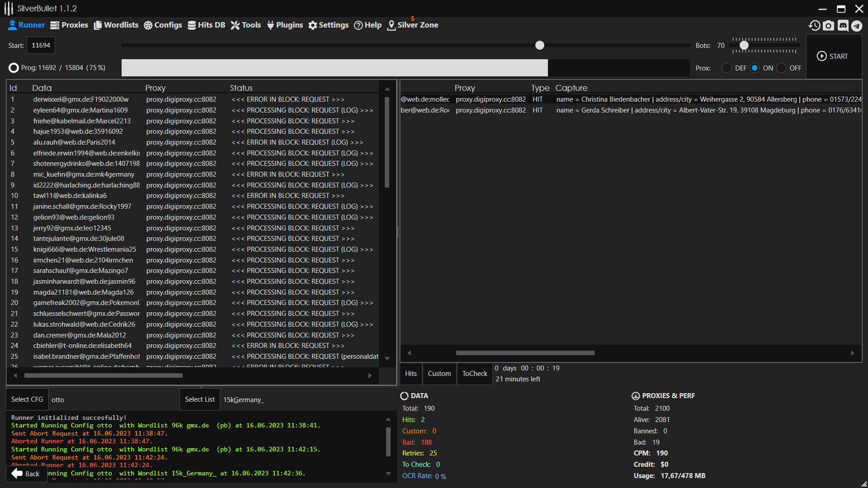Select the ON proxy mode radio
Viewport: 868px width, 488px height.
755,68
